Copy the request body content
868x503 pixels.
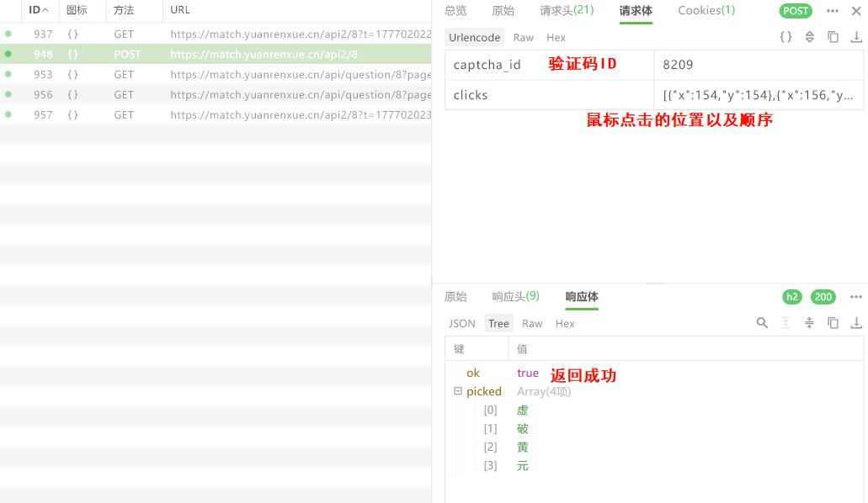833,37
